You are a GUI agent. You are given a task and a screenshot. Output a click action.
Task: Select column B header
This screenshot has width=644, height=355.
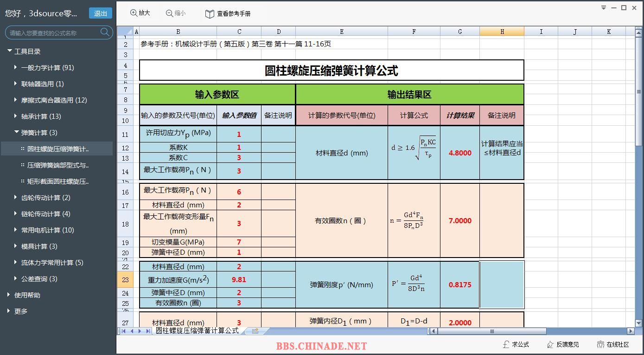click(178, 32)
